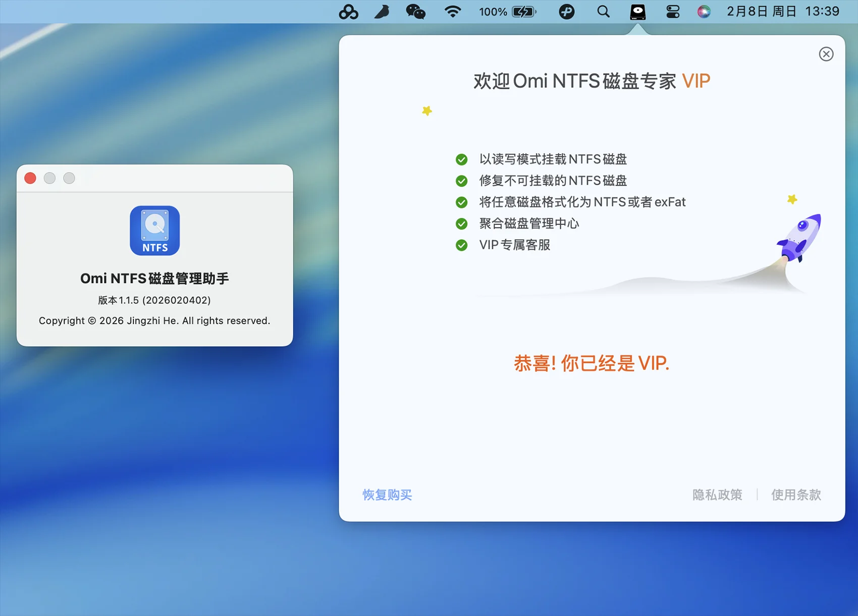Click the green check beside VIP专属客服
This screenshot has height=616, width=858.
tap(461, 245)
